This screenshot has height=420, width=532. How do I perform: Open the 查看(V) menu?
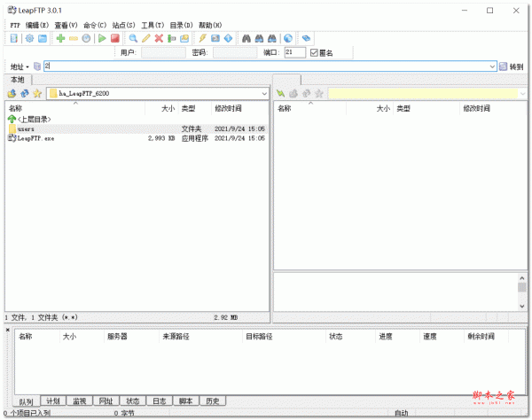click(66, 25)
